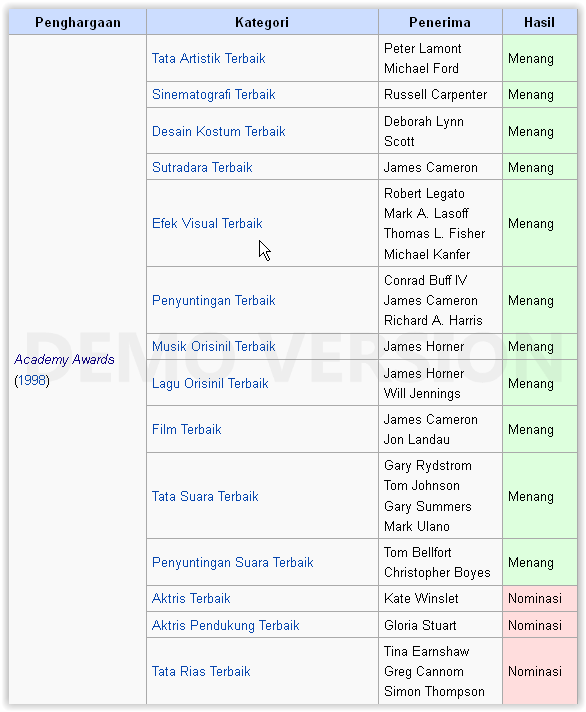Open the Tata Rias Terbaik link
Screen dimensions: 586x712
click(201, 672)
